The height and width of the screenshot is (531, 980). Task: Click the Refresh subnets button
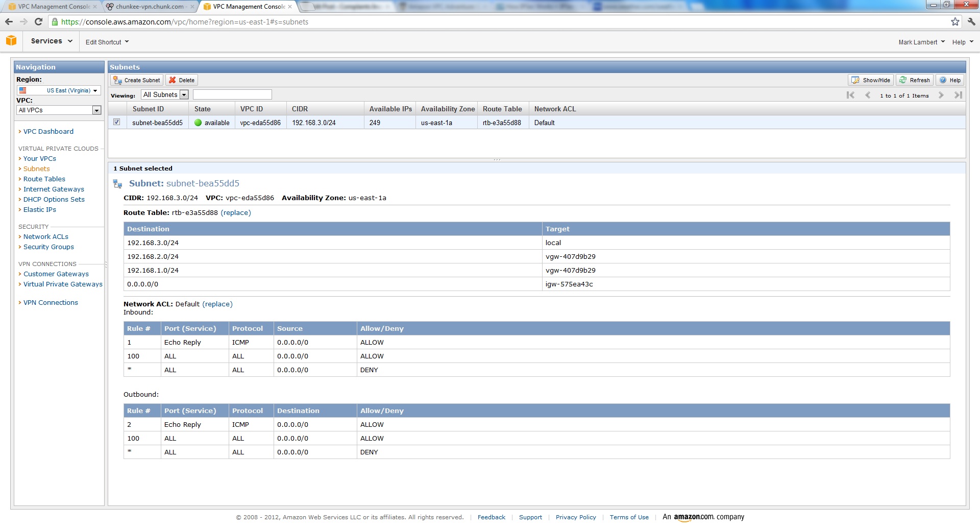[x=915, y=80]
